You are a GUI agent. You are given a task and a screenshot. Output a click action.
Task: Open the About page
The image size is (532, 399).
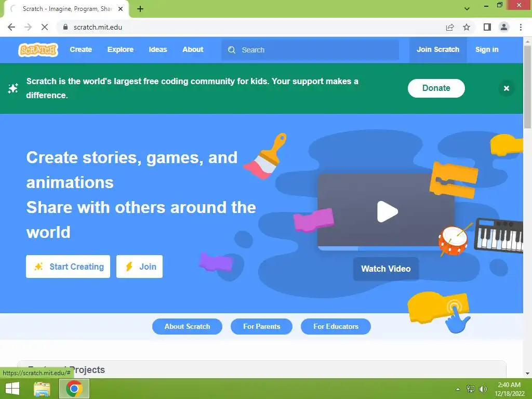pyautogui.click(x=193, y=49)
